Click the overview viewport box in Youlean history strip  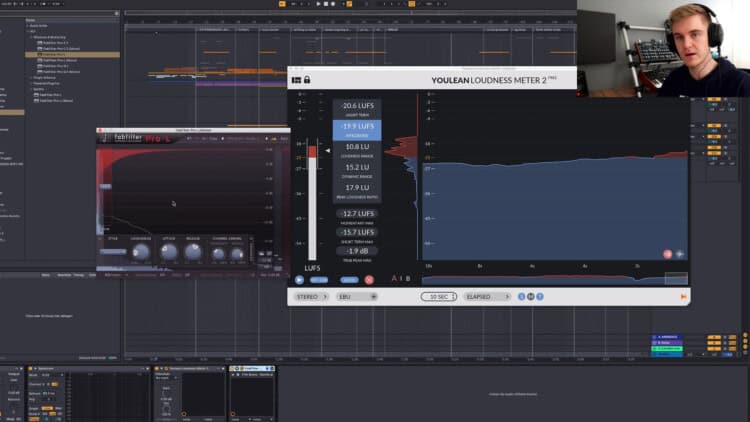[x=676, y=278]
